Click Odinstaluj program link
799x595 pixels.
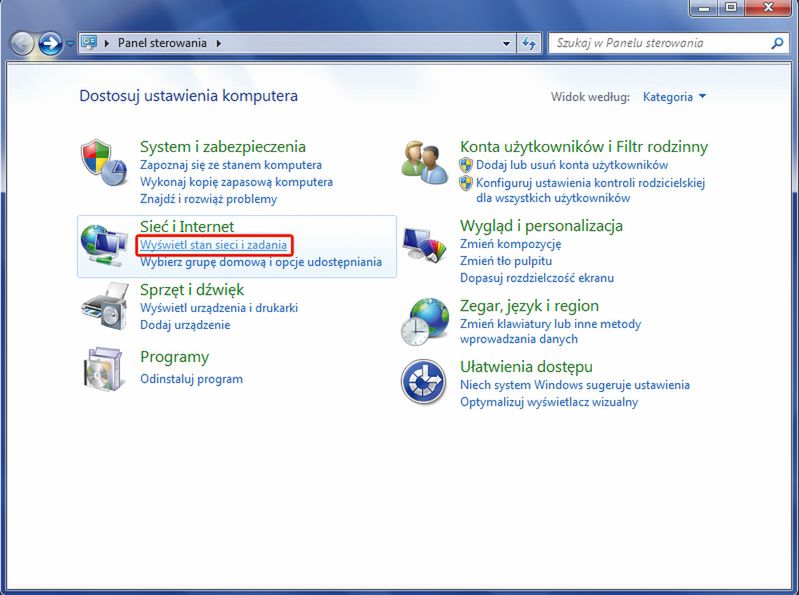[191, 379]
